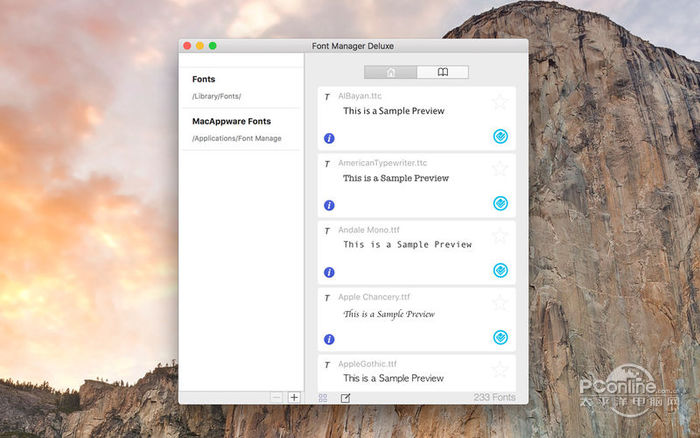
Task: Click the T icon beside AmericanTypewriter.ttc
Action: (x=327, y=164)
